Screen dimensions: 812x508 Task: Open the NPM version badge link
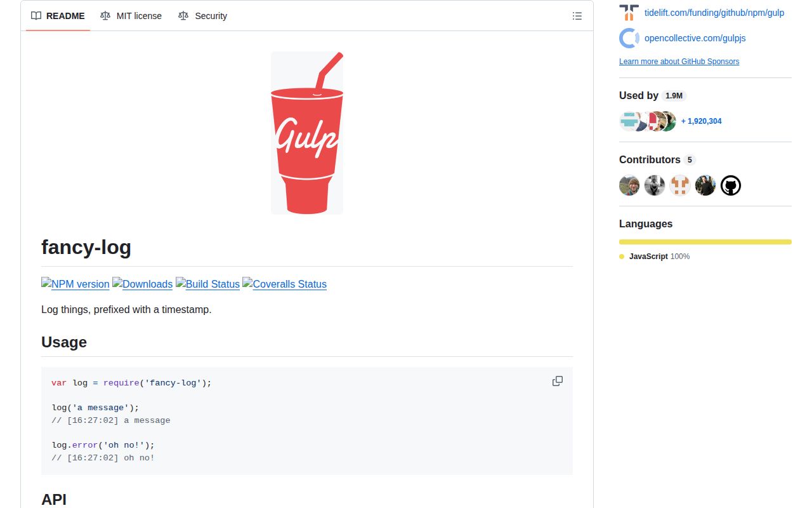tap(75, 284)
